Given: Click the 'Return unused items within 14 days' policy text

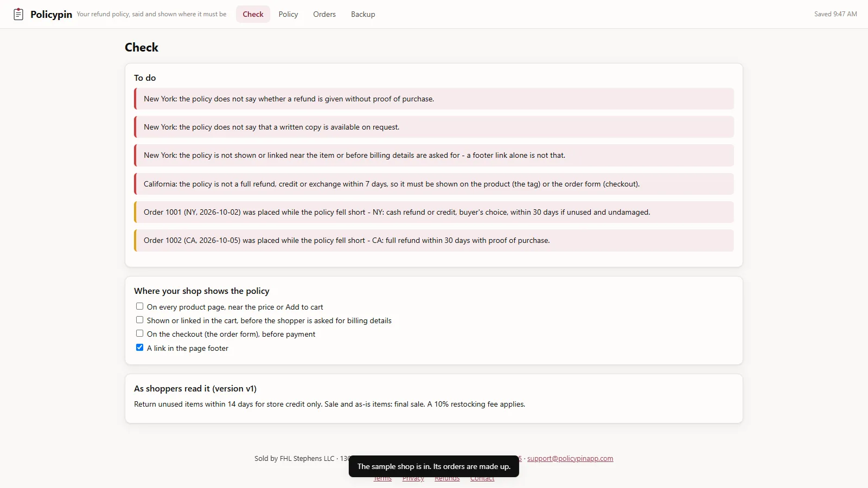Looking at the screenshot, I should 329,404.
